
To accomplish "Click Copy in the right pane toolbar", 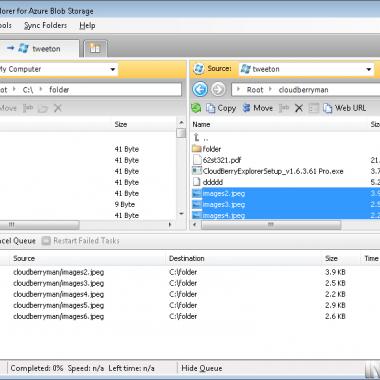I will [x=221, y=108].
